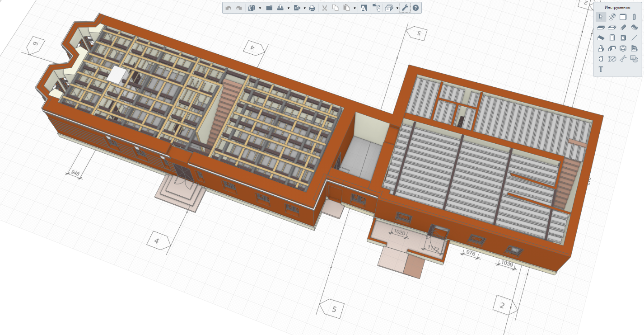
Task: Click the Save project icon
Action: click(x=280, y=8)
